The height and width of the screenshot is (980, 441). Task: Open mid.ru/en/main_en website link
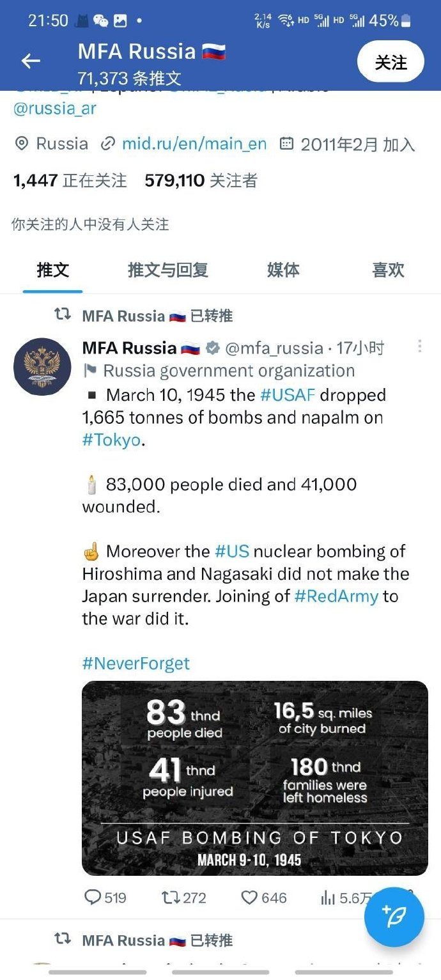point(194,144)
